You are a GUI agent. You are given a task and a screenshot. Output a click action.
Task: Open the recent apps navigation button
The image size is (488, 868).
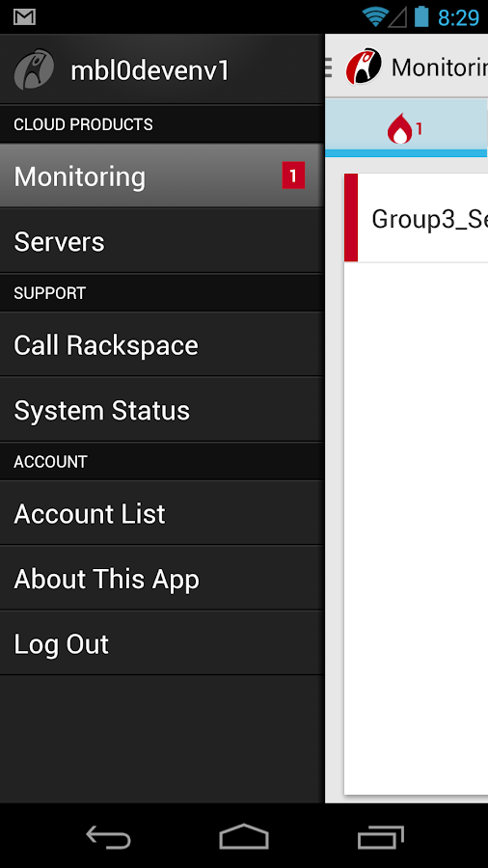[x=380, y=836]
